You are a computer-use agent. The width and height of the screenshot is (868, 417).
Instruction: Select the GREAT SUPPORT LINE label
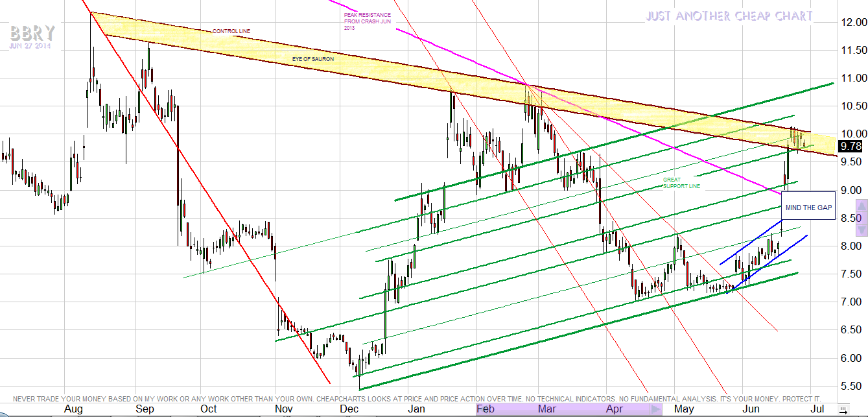click(681, 182)
